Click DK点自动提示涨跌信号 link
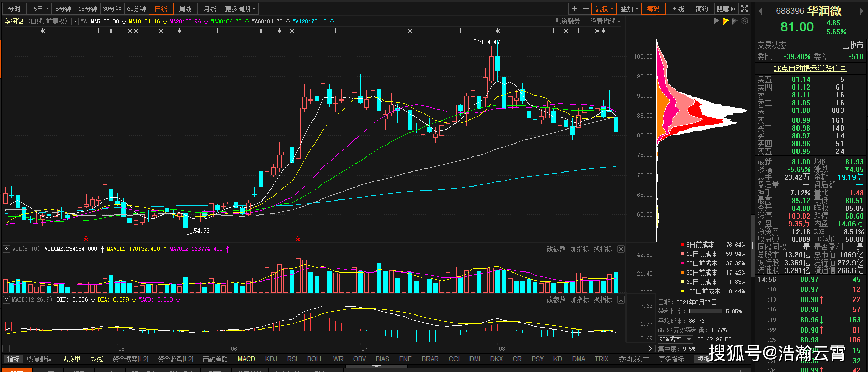Viewport: 868px width, 372px height. [x=810, y=68]
